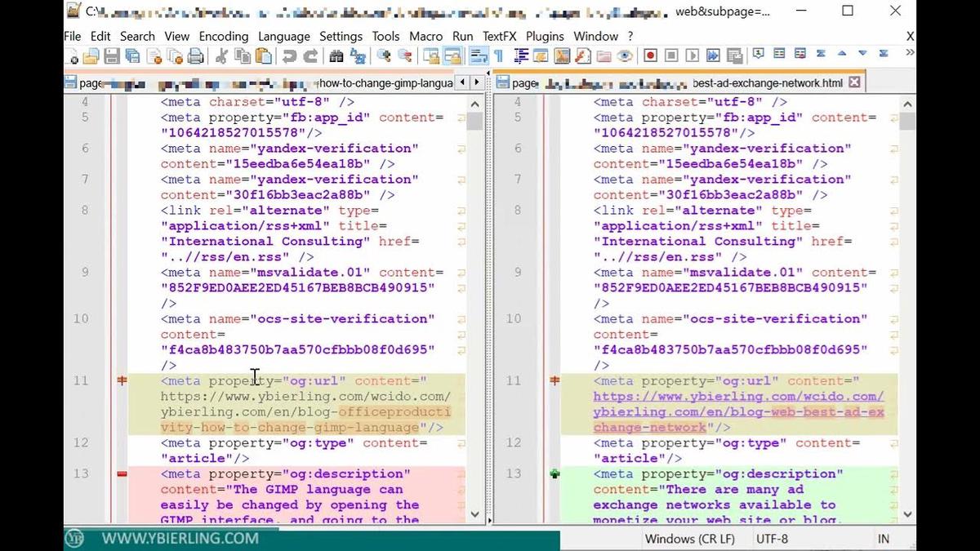Play the recorded macro

[x=692, y=55]
